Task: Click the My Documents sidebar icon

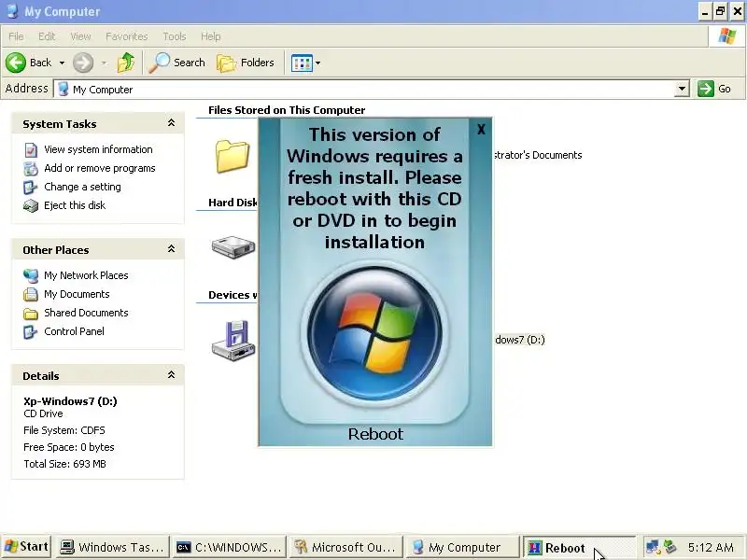Action: pyautogui.click(x=31, y=294)
